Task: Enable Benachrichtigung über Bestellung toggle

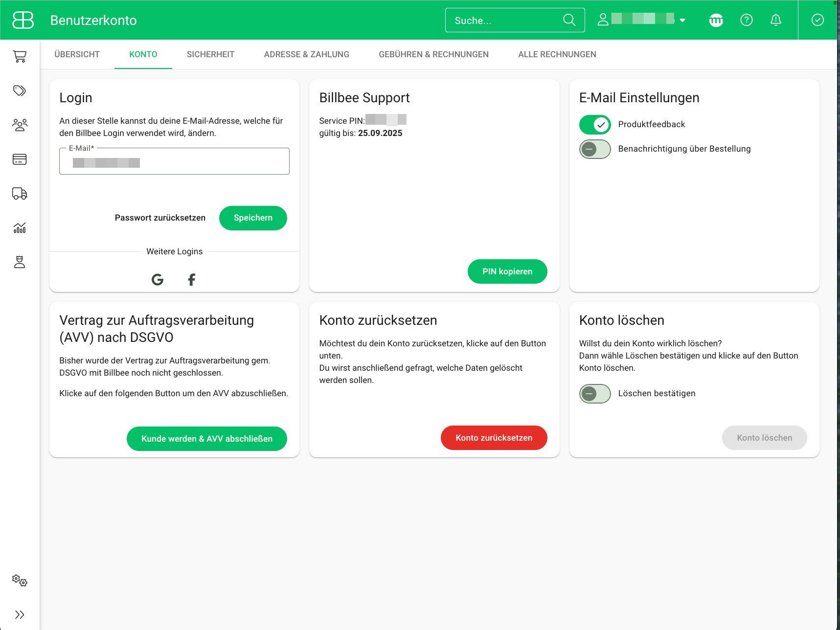Action: (595, 149)
